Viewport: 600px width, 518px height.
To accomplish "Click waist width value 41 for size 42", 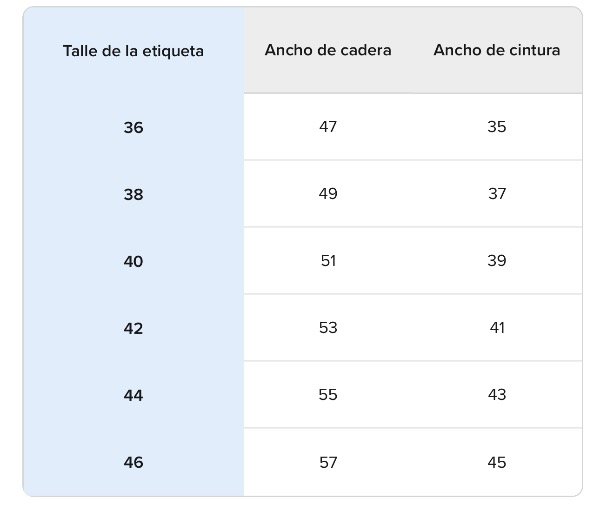I will point(497,328).
